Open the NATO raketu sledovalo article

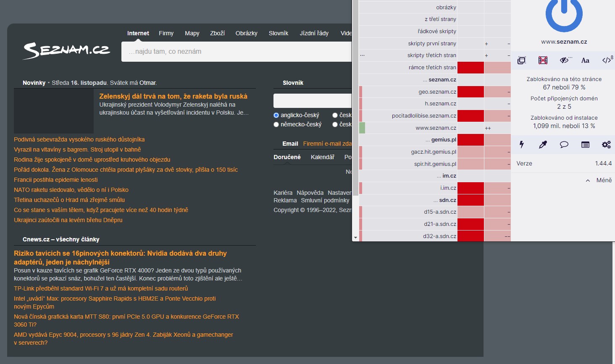coord(71,190)
